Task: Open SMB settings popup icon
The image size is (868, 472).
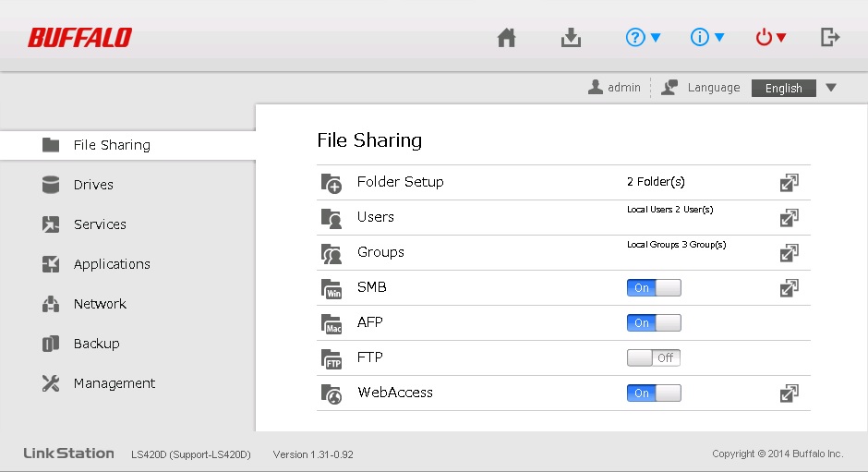Action: tap(789, 288)
